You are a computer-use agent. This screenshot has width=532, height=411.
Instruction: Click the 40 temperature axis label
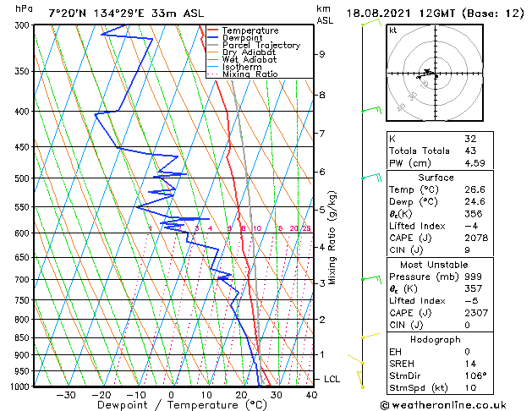311,395
